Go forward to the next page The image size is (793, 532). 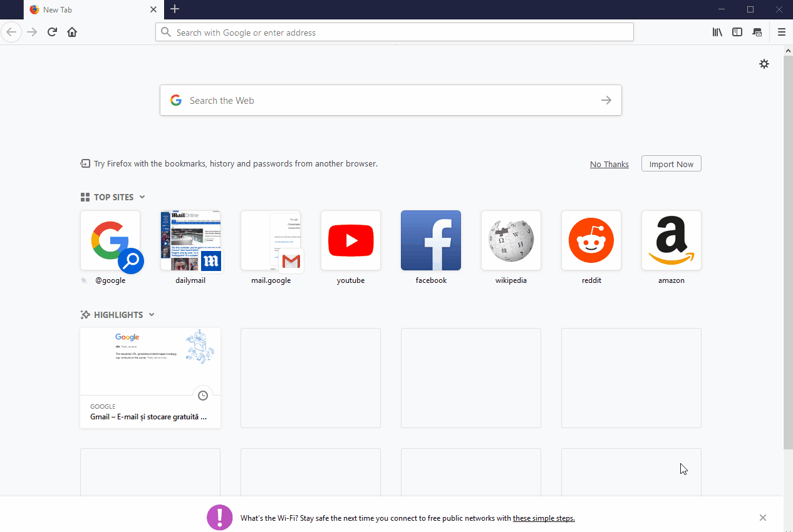pyautogui.click(x=32, y=32)
